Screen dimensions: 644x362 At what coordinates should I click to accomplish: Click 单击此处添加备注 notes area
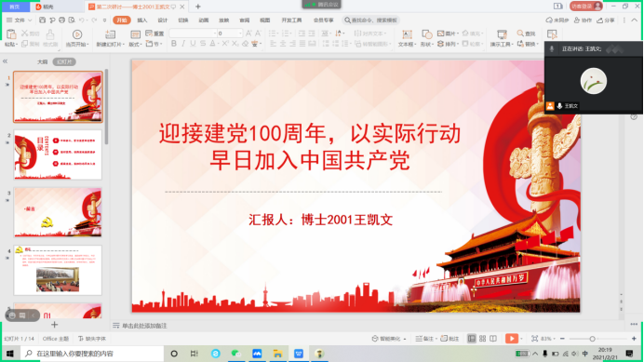click(x=144, y=326)
